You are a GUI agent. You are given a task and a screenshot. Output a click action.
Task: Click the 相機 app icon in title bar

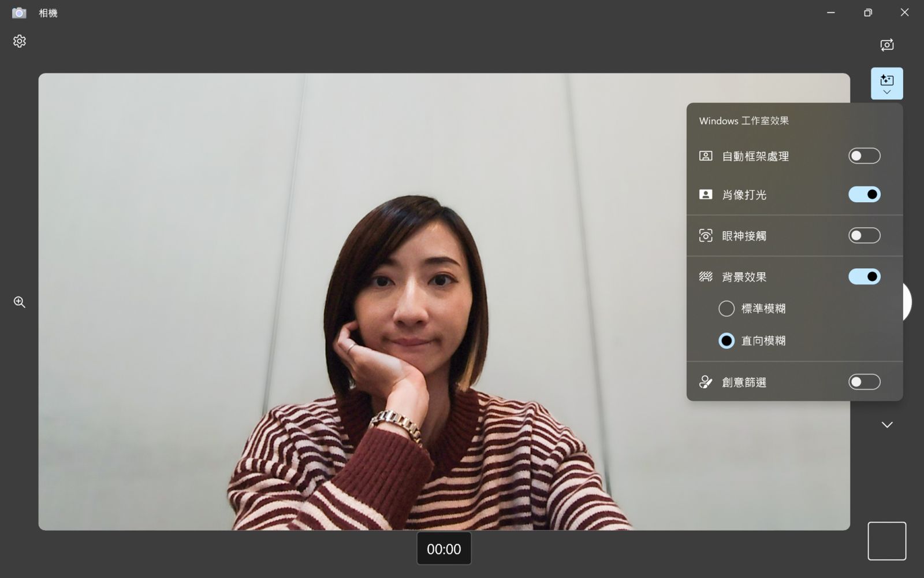pyautogui.click(x=19, y=13)
